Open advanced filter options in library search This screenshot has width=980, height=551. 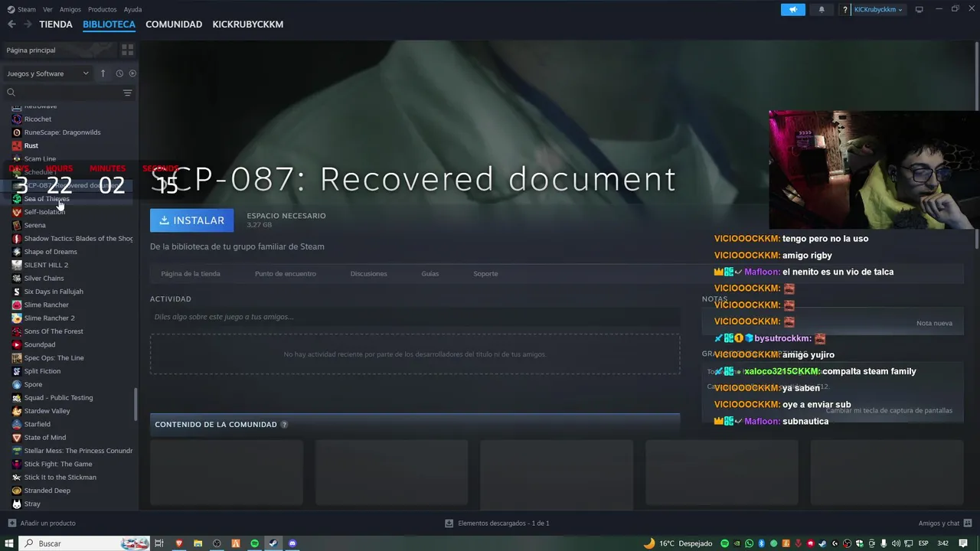127,93
